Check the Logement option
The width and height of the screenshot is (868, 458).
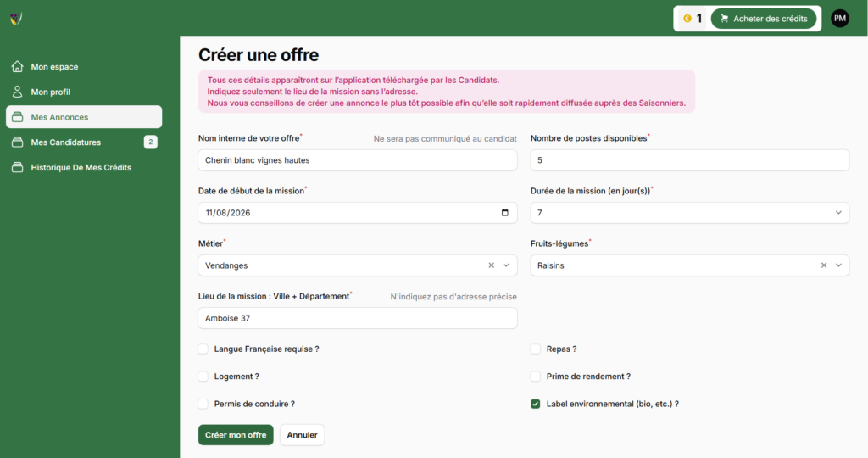click(203, 377)
